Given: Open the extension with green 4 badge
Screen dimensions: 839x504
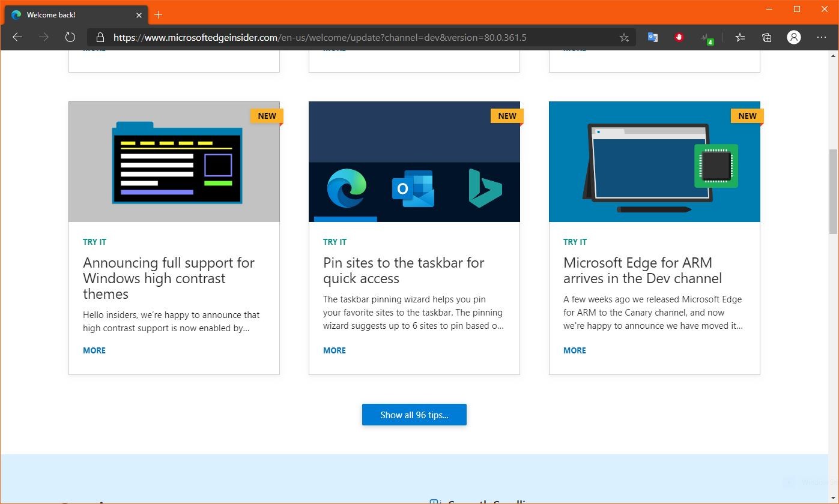Looking at the screenshot, I should click(x=707, y=38).
